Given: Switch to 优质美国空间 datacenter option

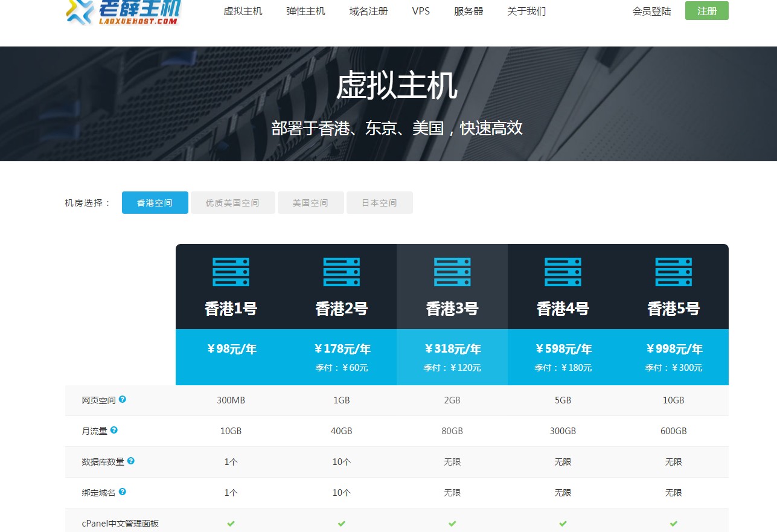Looking at the screenshot, I should tap(232, 202).
